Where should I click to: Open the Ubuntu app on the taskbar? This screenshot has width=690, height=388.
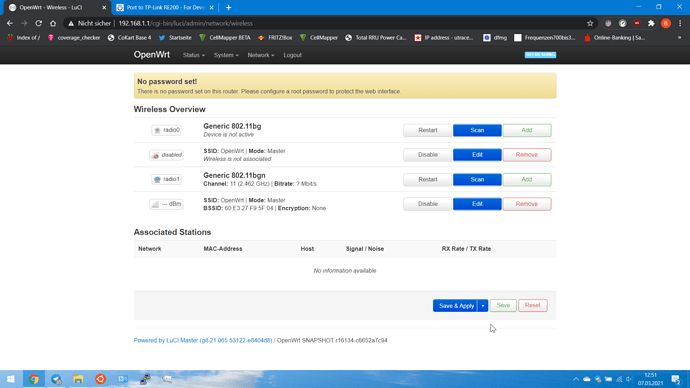[100, 379]
